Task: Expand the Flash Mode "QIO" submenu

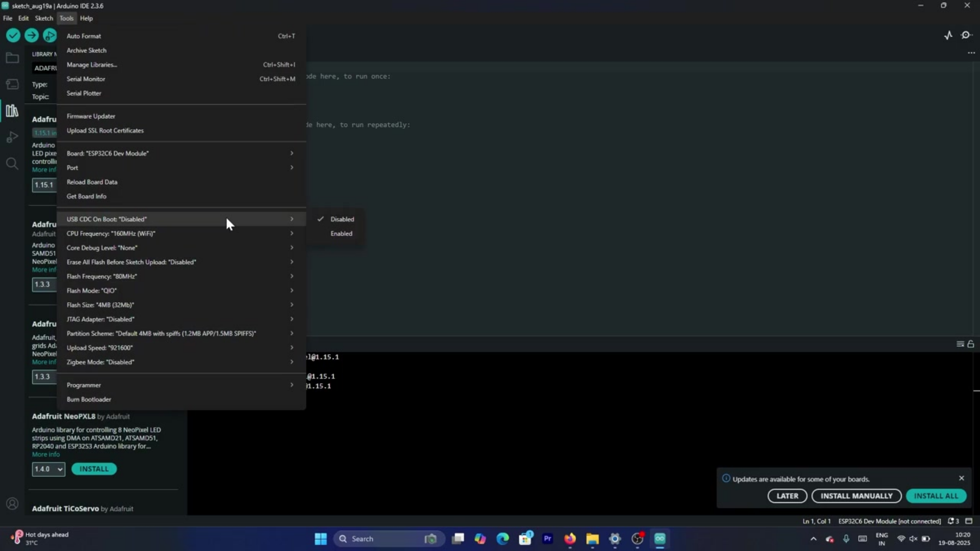Action: pyautogui.click(x=181, y=291)
